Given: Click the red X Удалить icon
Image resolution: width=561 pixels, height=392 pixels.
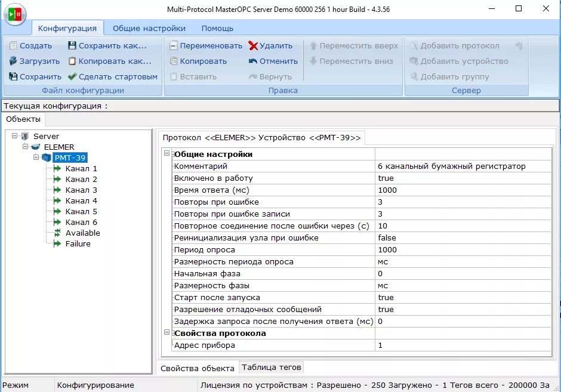Looking at the screenshot, I should coord(253,45).
